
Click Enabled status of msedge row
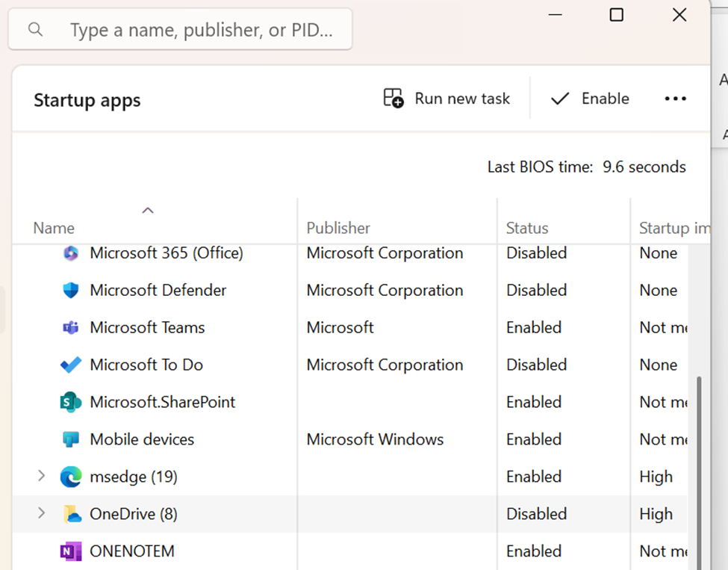pyautogui.click(x=534, y=477)
